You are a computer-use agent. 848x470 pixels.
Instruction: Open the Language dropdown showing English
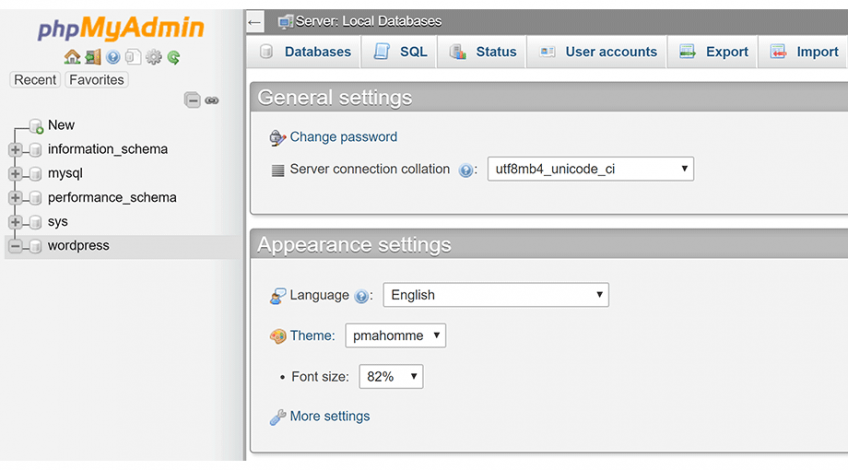495,295
